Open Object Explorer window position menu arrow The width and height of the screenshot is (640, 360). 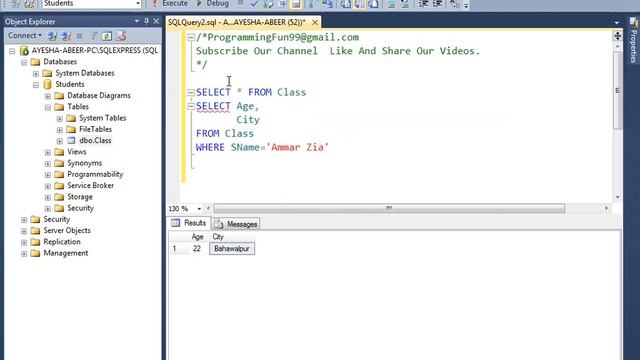(x=137, y=21)
